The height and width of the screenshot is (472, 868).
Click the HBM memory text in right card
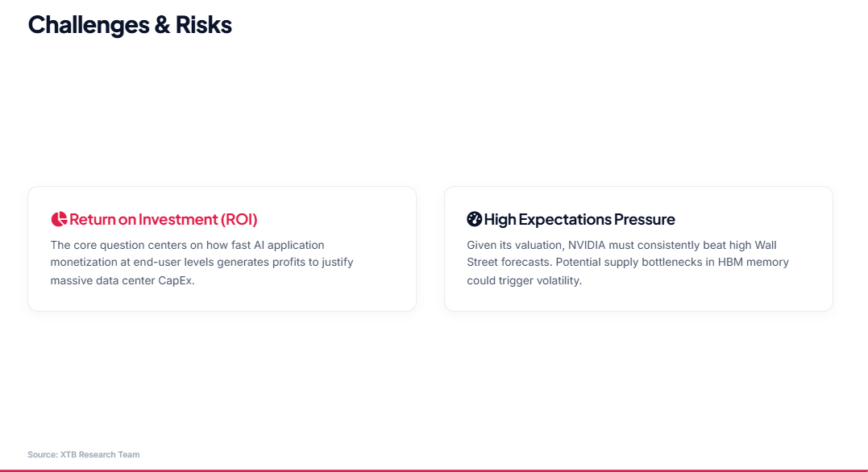[x=754, y=263]
